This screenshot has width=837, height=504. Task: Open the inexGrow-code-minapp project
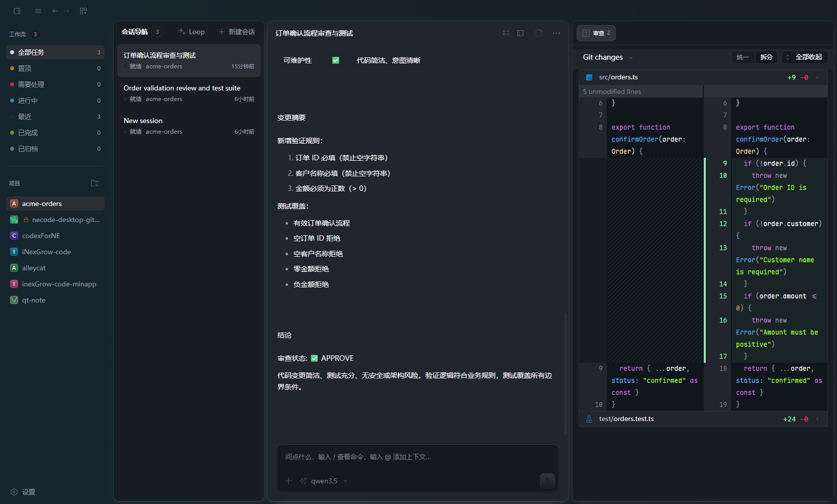[55, 284]
